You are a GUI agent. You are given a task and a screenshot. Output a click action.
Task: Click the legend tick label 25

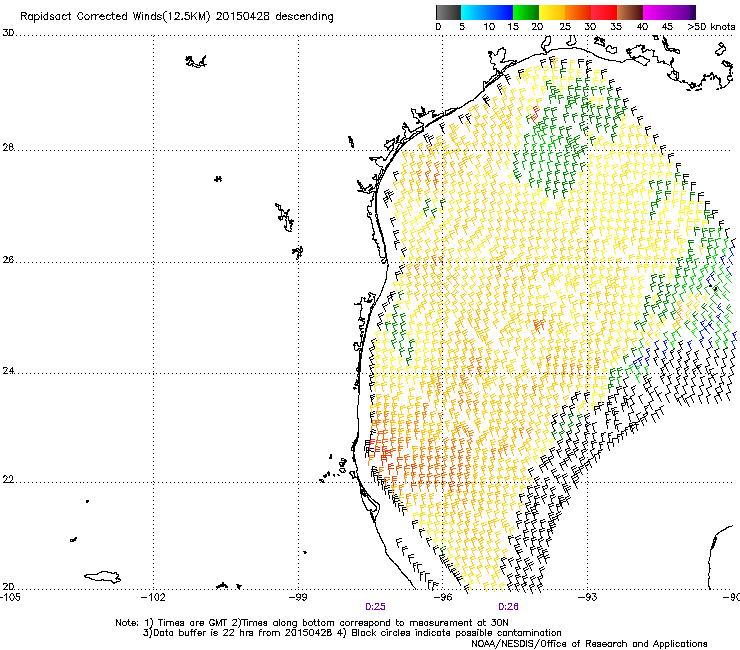pyautogui.click(x=565, y=27)
